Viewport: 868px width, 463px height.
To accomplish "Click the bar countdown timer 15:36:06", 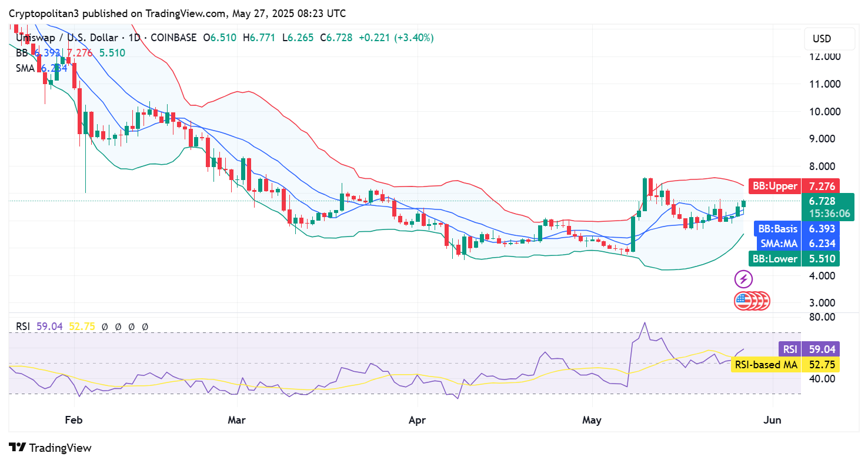I will [x=829, y=214].
